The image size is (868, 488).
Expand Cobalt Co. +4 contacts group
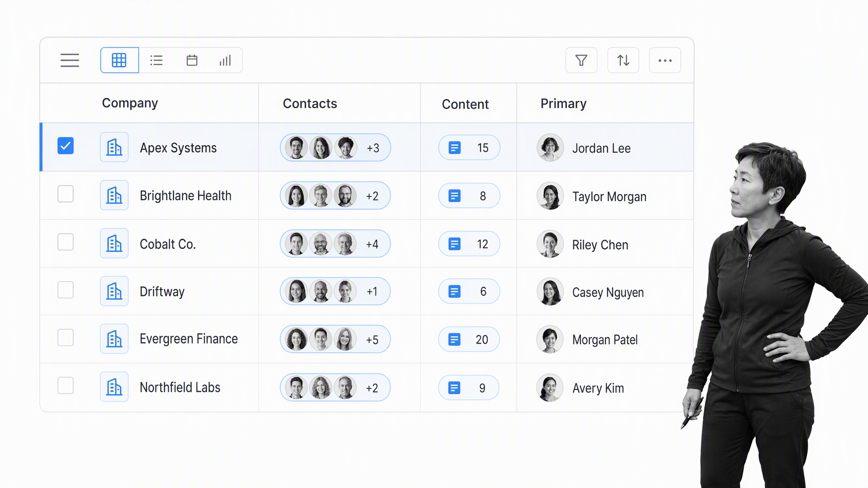pyautogui.click(x=335, y=244)
